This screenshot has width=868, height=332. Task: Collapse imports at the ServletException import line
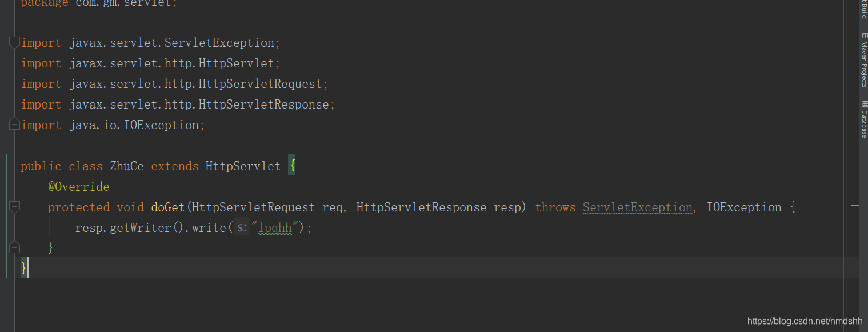[15, 43]
